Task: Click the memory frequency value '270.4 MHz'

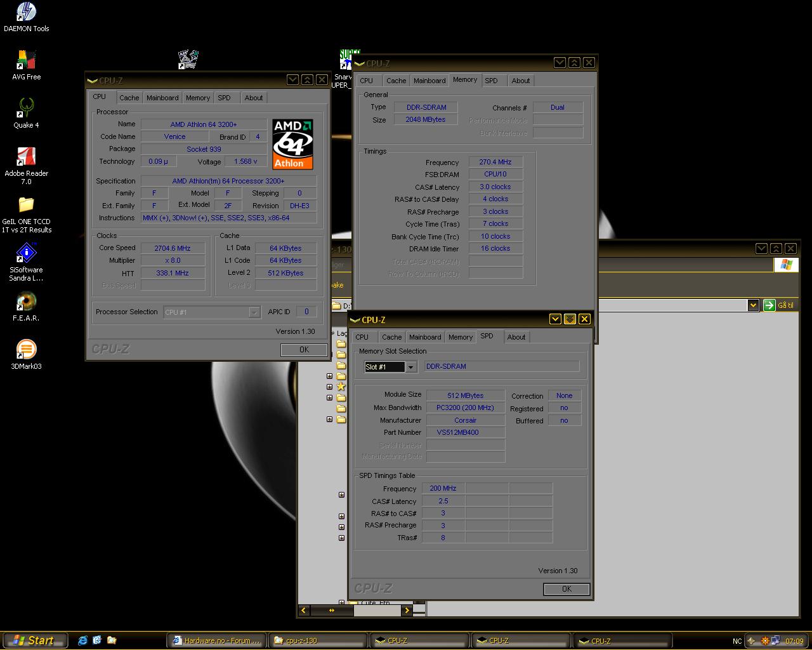Action: [x=495, y=162]
